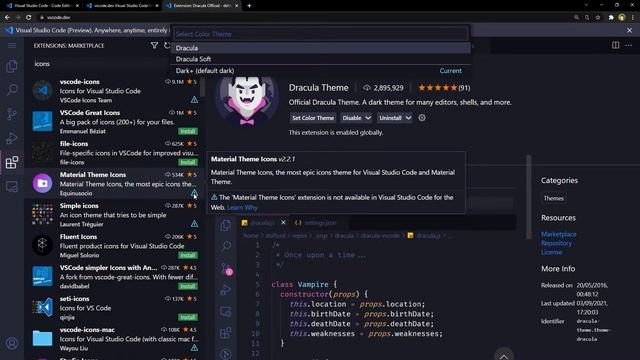Open the Simple icons extension row
This screenshot has height=360, width=640.
[115, 214]
